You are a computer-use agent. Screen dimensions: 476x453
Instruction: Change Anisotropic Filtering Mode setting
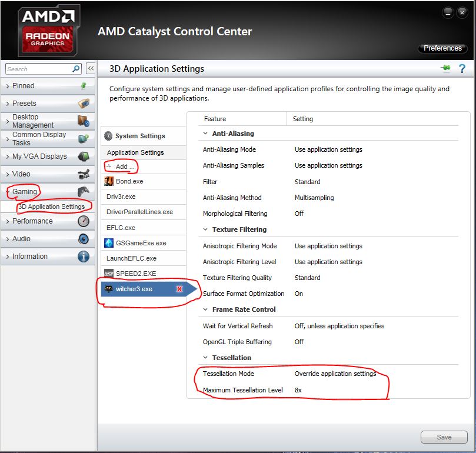pos(328,246)
